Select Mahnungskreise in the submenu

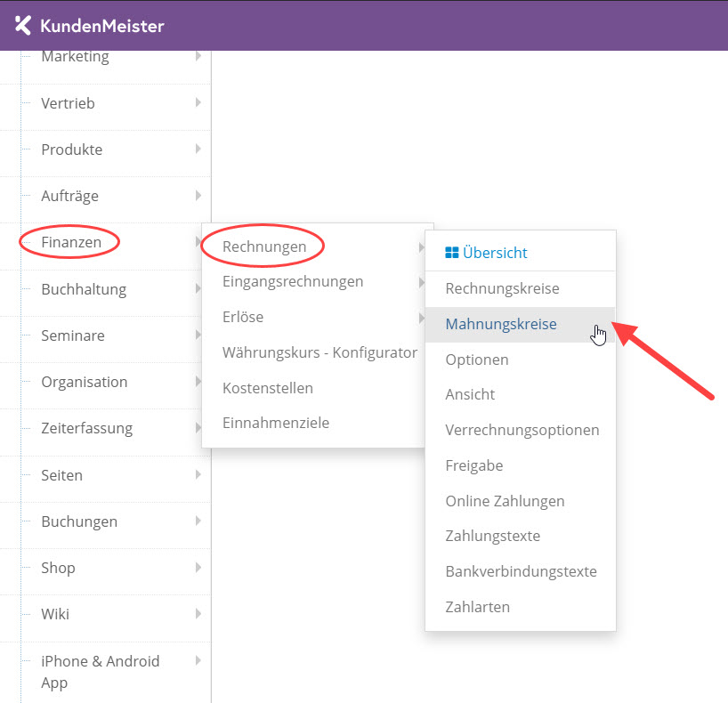pos(500,324)
